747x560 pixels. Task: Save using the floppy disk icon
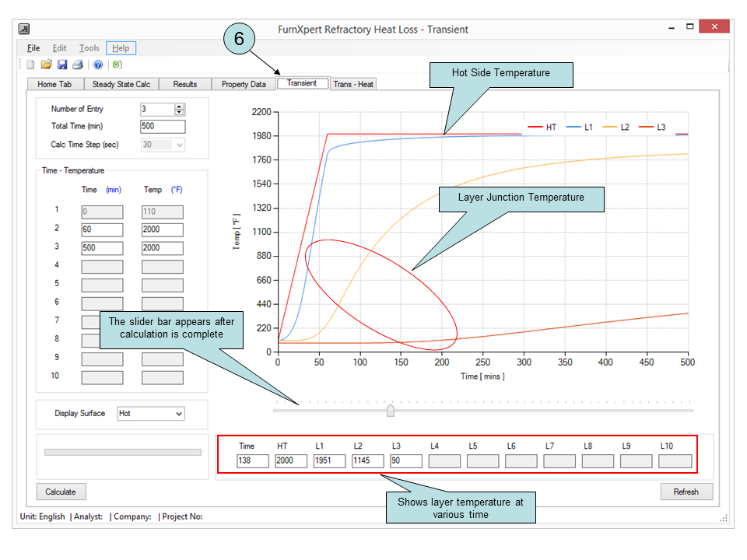tap(62, 65)
